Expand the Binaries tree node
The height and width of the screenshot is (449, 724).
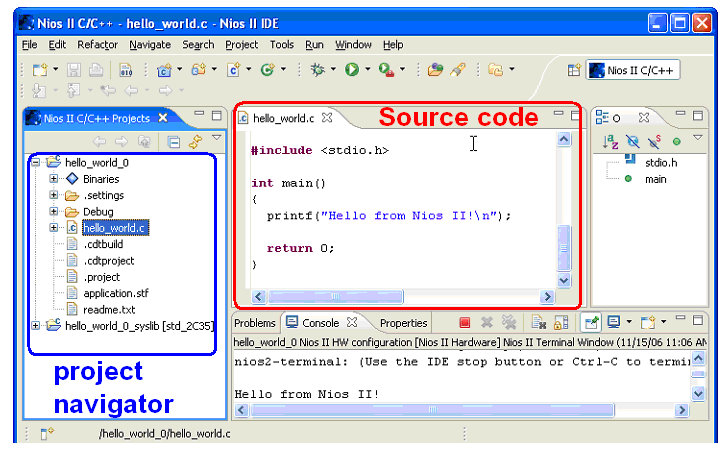[x=54, y=179]
